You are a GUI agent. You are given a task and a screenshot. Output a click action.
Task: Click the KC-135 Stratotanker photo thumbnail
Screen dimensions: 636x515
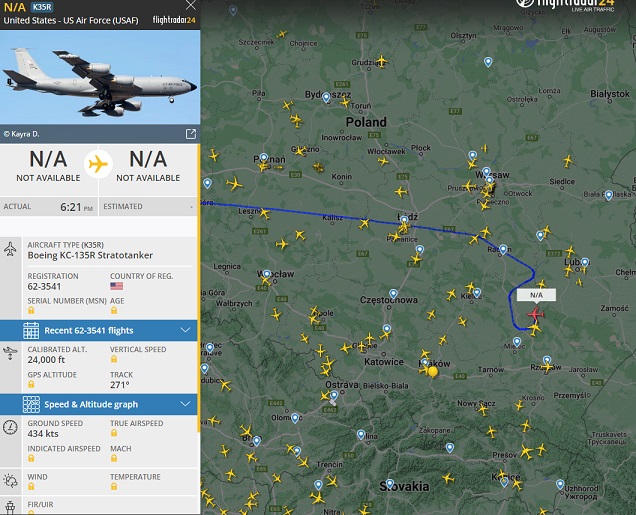[x=100, y=77]
